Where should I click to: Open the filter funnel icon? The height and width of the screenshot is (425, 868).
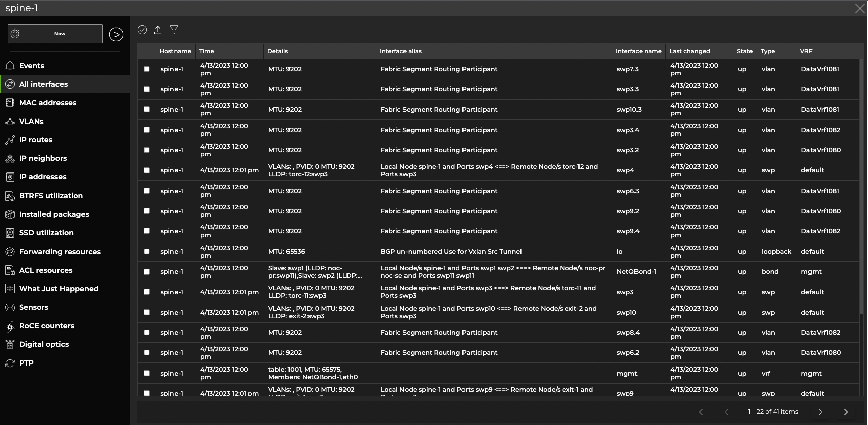click(174, 30)
